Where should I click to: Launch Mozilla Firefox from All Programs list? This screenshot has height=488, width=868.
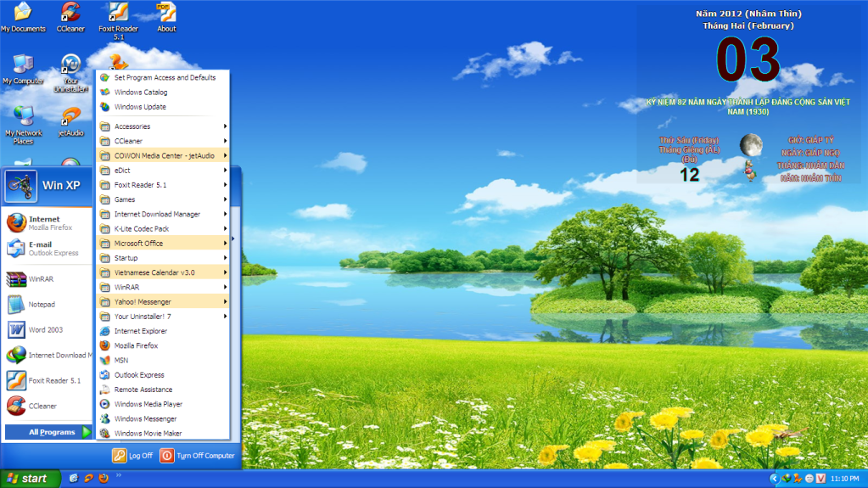(163, 345)
